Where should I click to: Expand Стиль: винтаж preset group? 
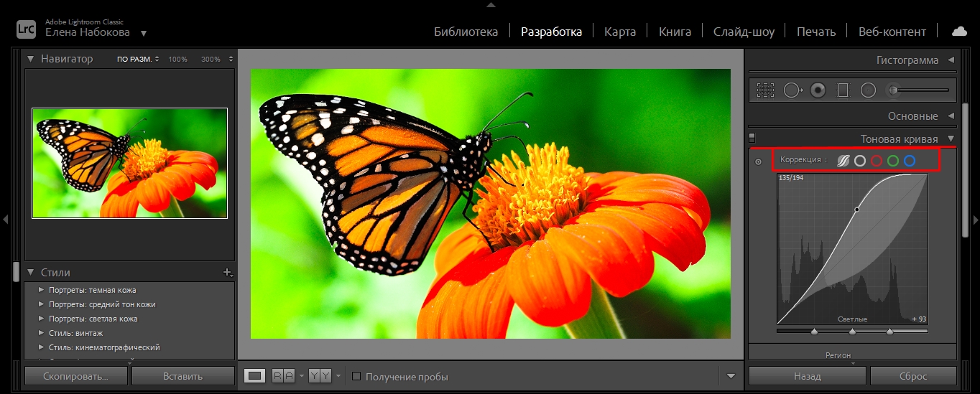(40, 333)
